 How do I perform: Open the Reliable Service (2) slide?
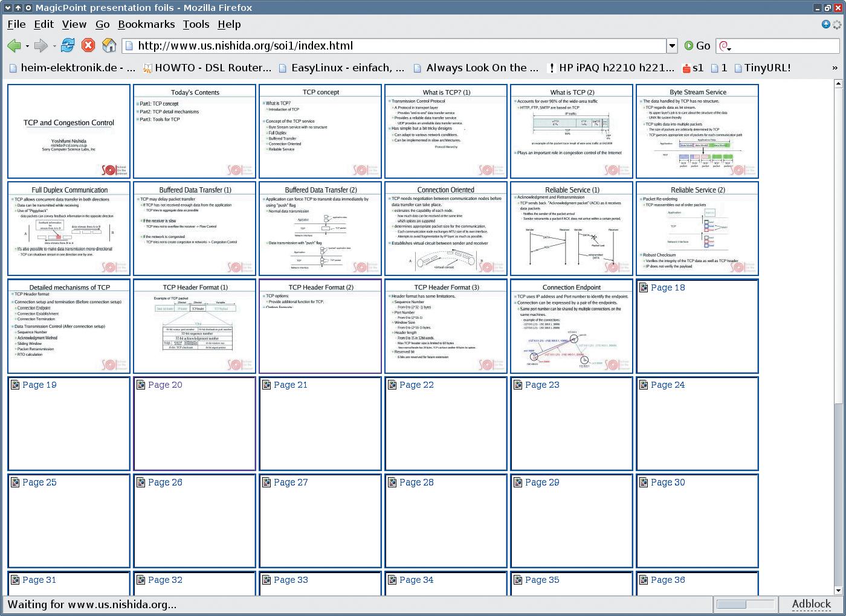(x=697, y=229)
